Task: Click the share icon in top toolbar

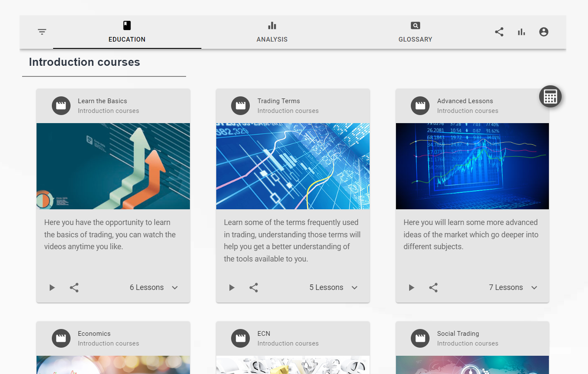Action: (499, 32)
